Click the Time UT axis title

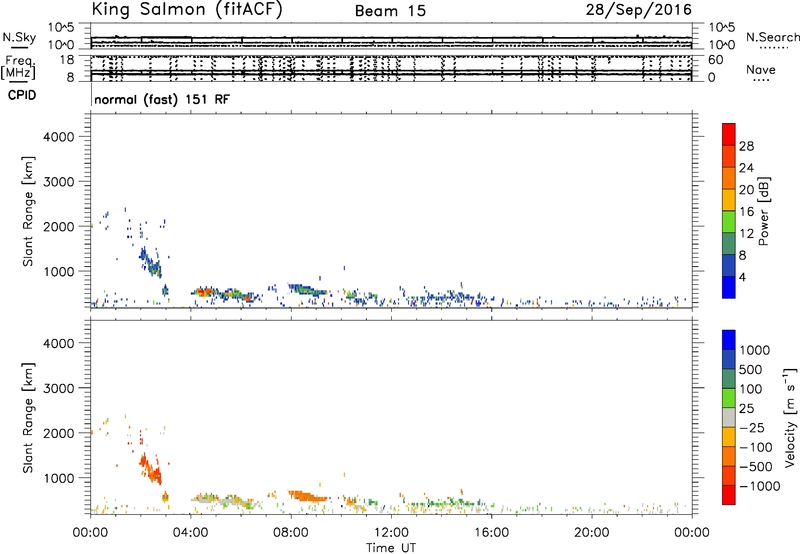391,548
